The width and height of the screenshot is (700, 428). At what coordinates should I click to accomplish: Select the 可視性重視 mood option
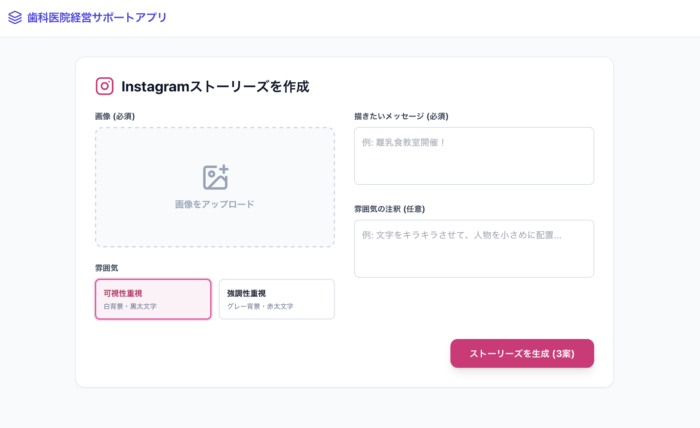pos(153,299)
